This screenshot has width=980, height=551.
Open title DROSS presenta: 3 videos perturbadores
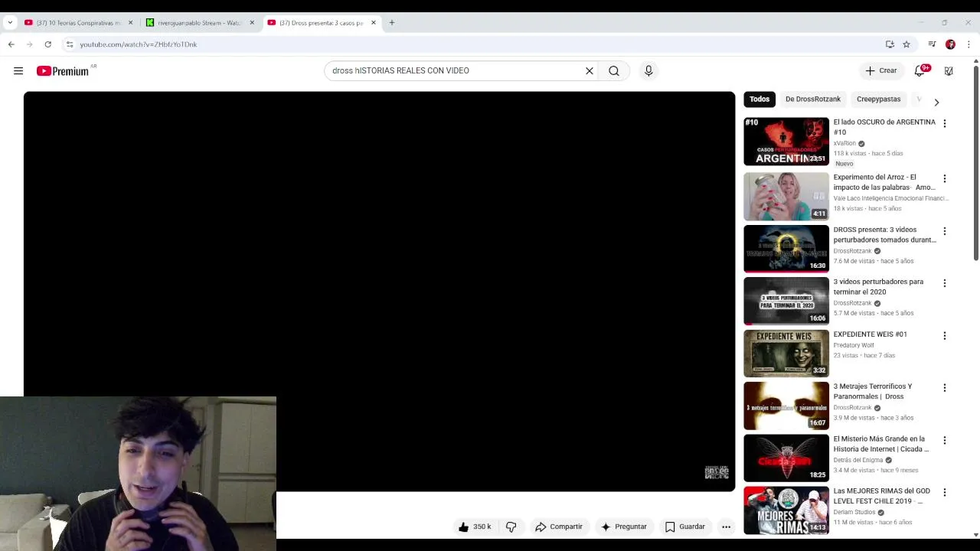(884, 235)
